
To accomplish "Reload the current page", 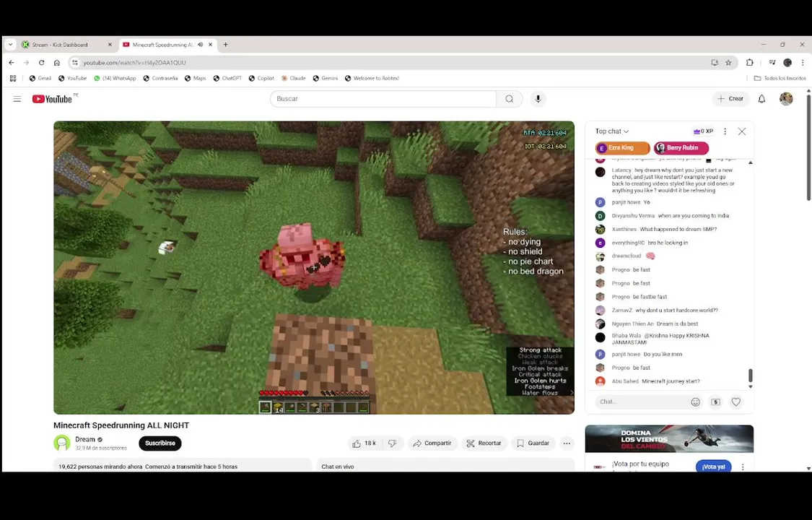I will click(41, 63).
